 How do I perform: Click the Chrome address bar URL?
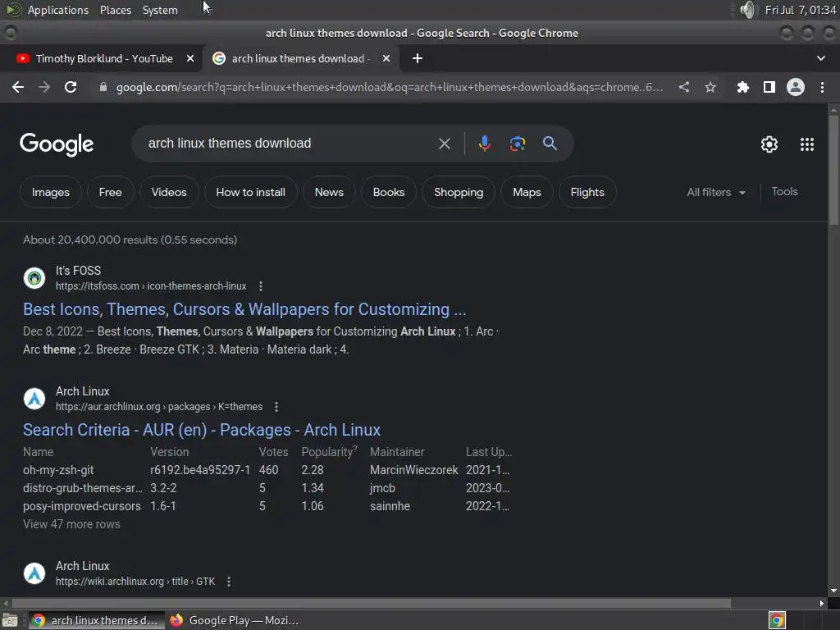(x=390, y=87)
